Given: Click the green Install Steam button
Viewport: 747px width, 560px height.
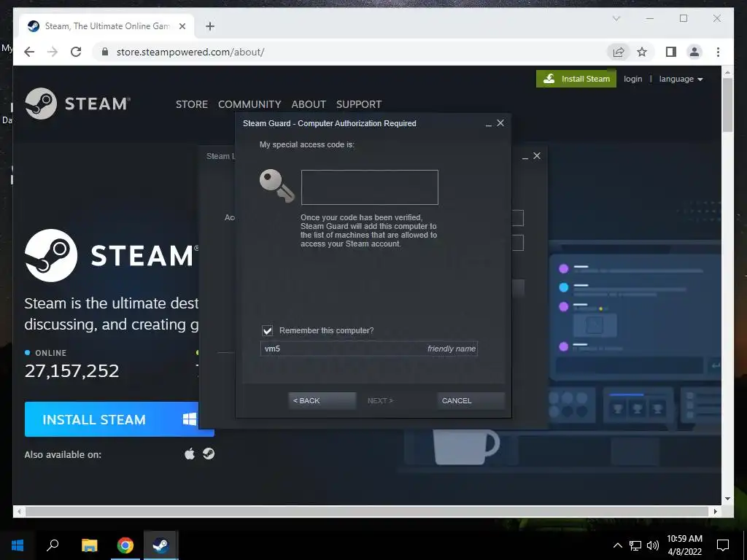Looking at the screenshot, I should 576,79.
